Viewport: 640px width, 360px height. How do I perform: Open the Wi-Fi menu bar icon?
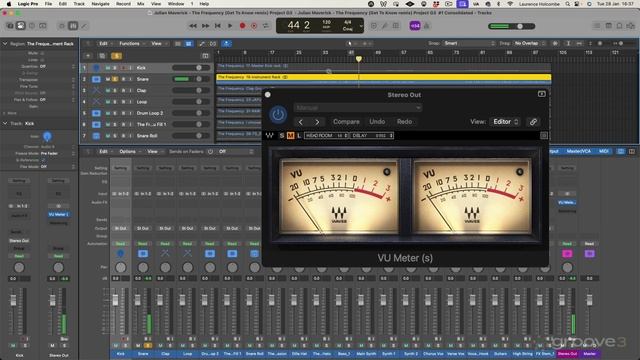click(510, 4)
